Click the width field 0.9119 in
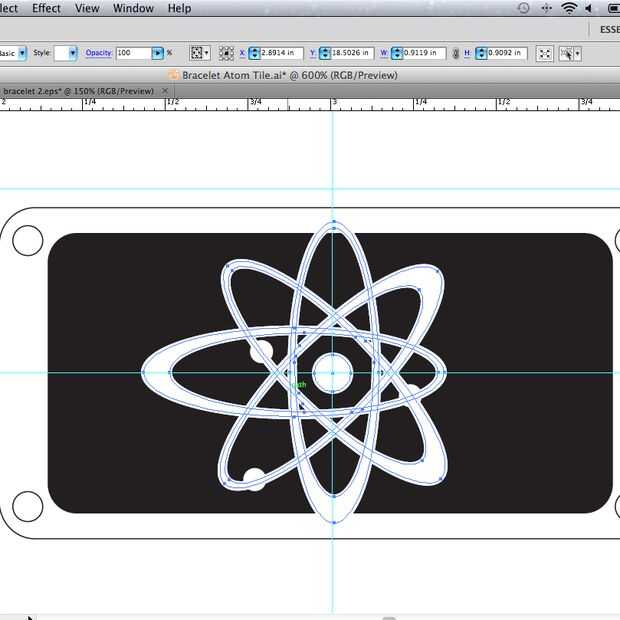The image size is (620, 620). 424,53
